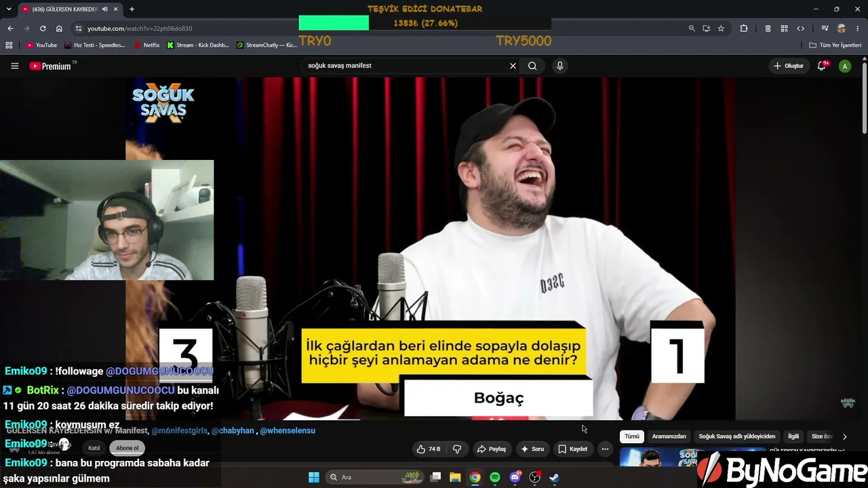Open Discord from the taskbar
This screenshot has height=488, width=868.
[515, 477]
